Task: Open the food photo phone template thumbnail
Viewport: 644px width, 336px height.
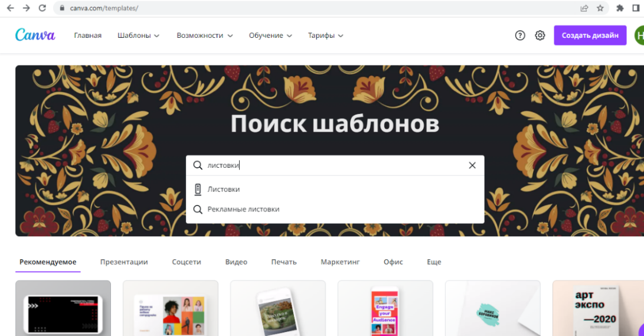Action: 278,308
